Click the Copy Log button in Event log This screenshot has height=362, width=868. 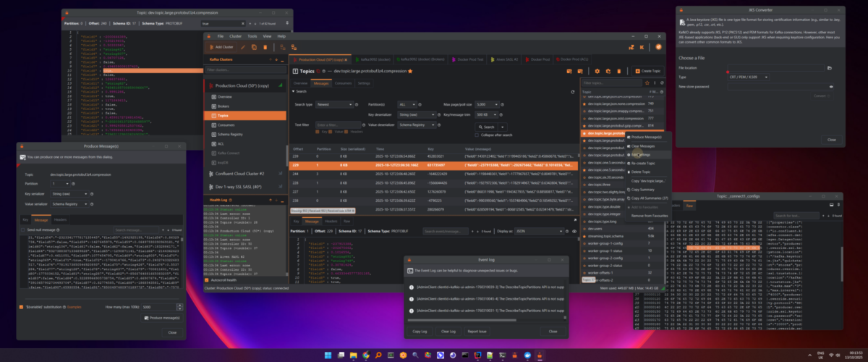pos(420,331)
